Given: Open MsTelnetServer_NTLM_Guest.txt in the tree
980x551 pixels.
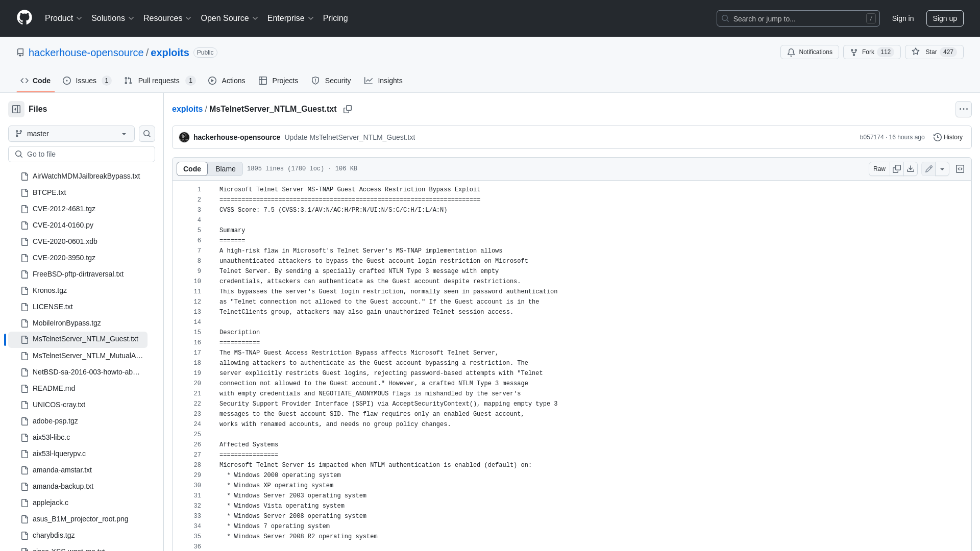Looking at the screenshot, I should pos(78,339).
